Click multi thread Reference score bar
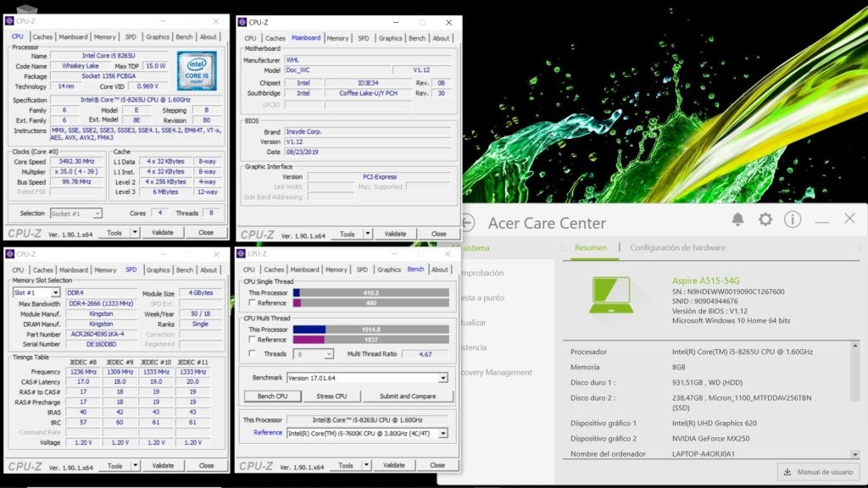The image size is (868, 488). click(371, 339)
